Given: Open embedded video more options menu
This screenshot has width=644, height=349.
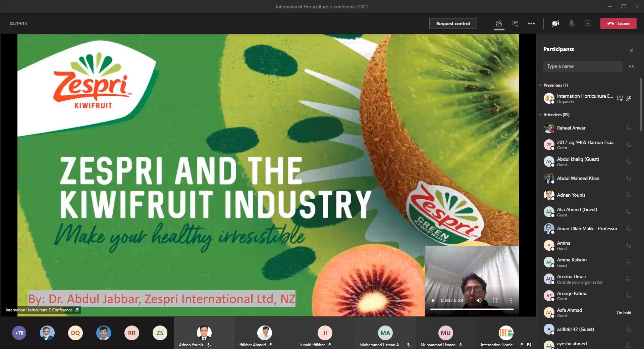Looking at the screenshot, I should pos(511,300).
